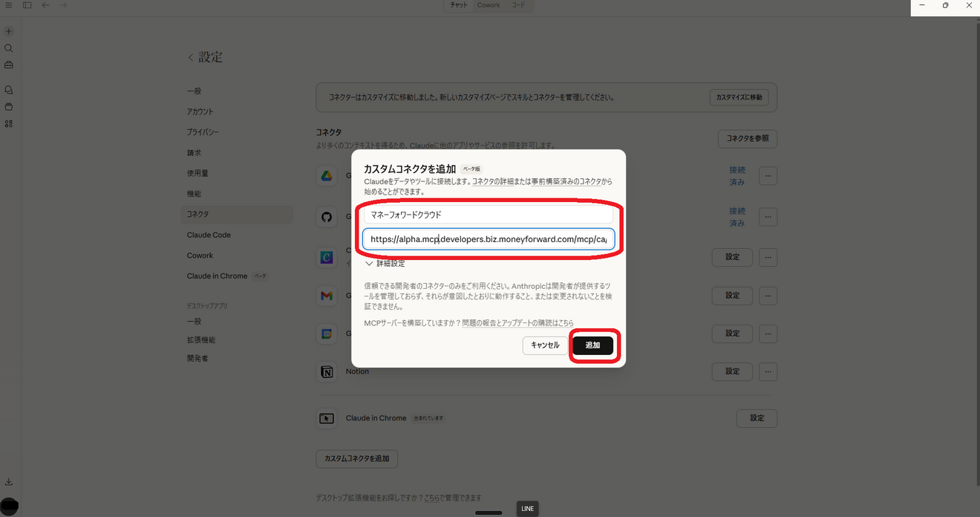This screenshot has width=980, height=517.
Task: Open the toolbox briefcase icon
Action: coord(9,65)
